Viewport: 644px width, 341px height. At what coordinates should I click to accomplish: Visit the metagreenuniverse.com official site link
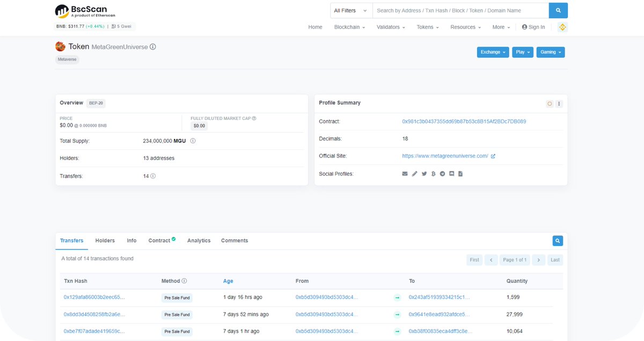click(445, 156)
